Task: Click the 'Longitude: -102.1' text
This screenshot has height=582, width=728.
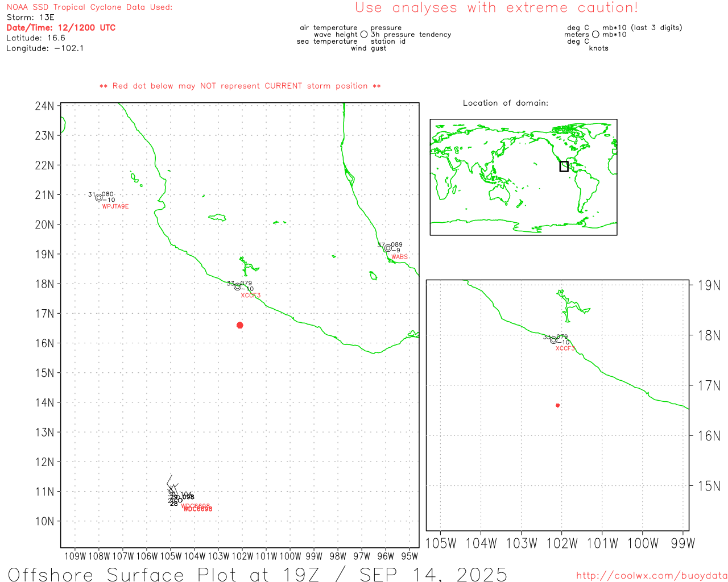Action: tap(45, 48)
